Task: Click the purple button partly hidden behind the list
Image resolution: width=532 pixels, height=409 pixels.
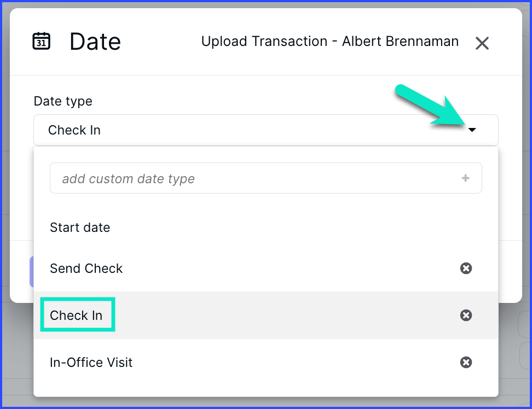Action: (32, 272)
